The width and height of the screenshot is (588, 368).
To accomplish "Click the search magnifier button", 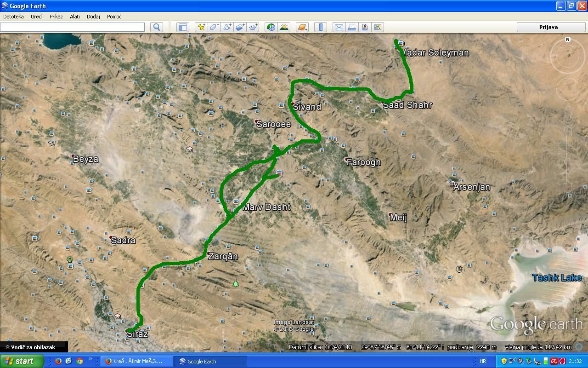I will click(x=157, y=27).
